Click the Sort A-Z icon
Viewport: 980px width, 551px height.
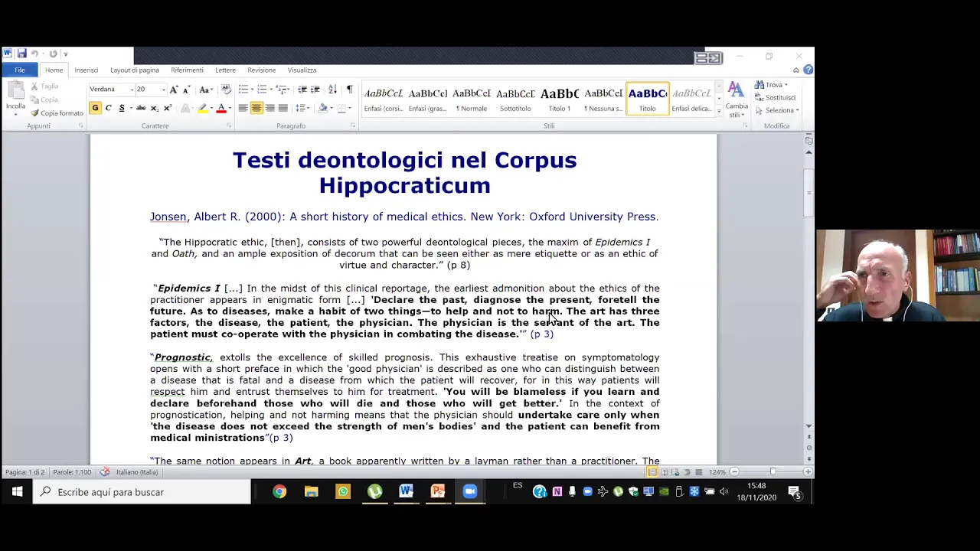(332, 90)
